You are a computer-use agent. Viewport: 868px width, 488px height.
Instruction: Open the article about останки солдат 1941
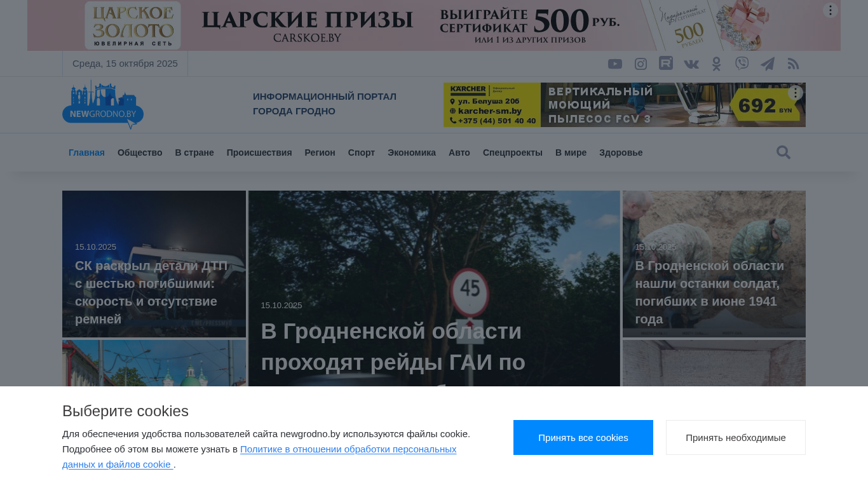(x=710, y=292)
